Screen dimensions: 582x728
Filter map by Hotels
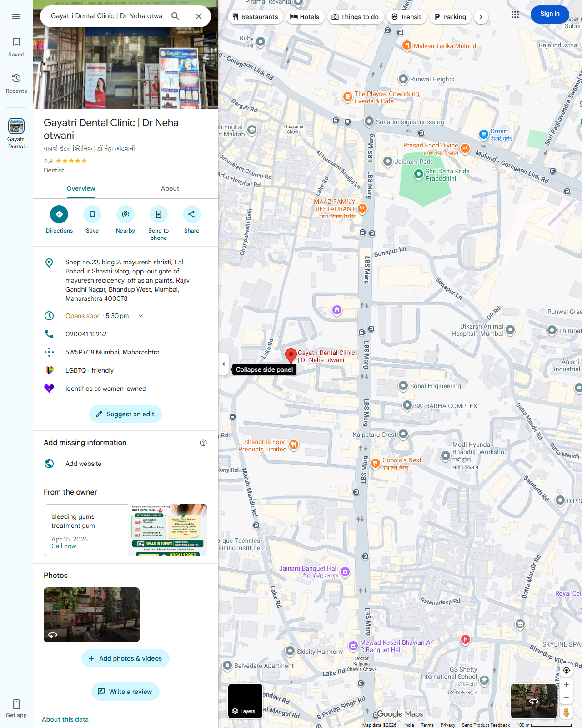pos(305,17)
